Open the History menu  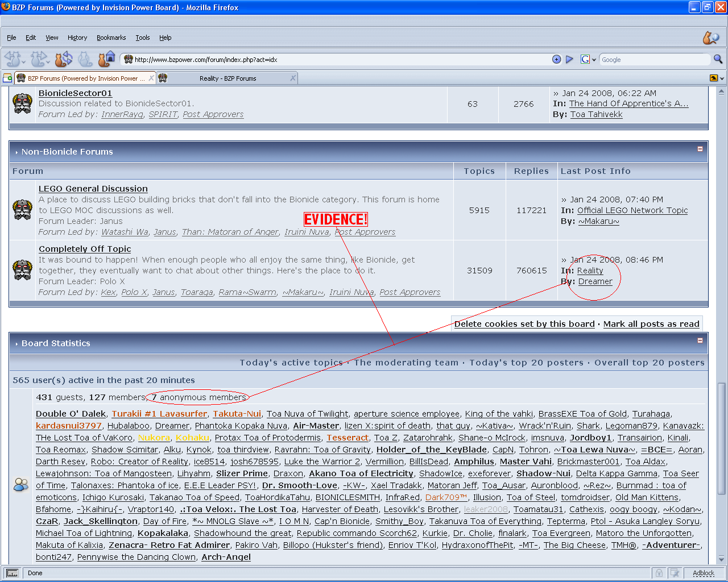(77, 38)
